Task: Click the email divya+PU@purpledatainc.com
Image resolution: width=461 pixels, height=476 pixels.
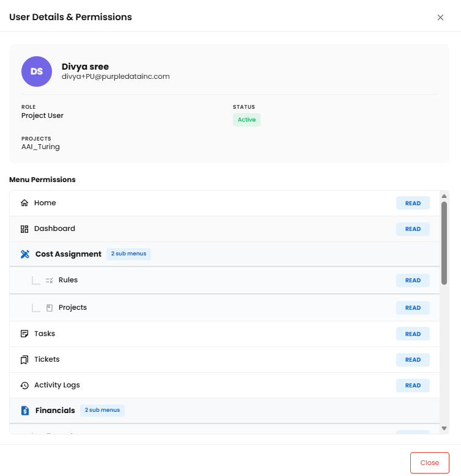Action: click(x=116, y=76)
